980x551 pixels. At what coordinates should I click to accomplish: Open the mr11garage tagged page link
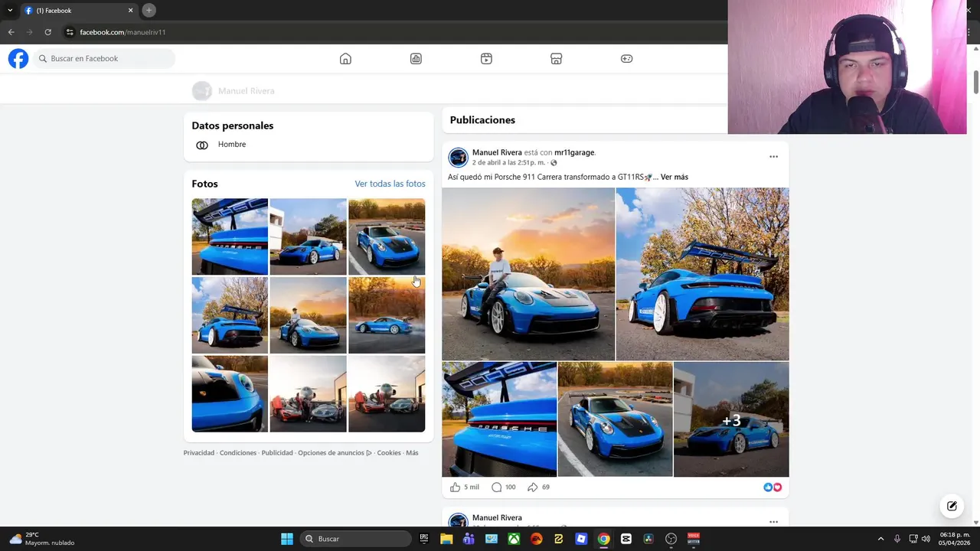coord(574,152)
